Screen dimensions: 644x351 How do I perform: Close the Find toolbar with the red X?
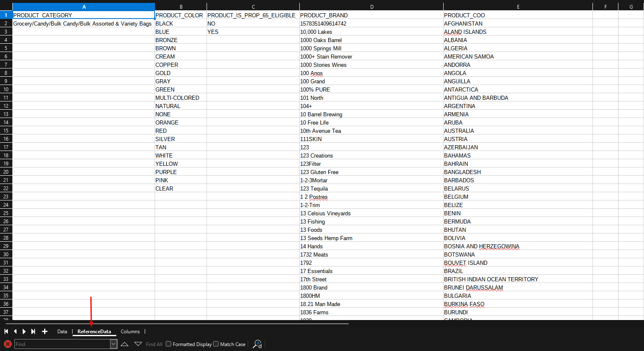7,344
